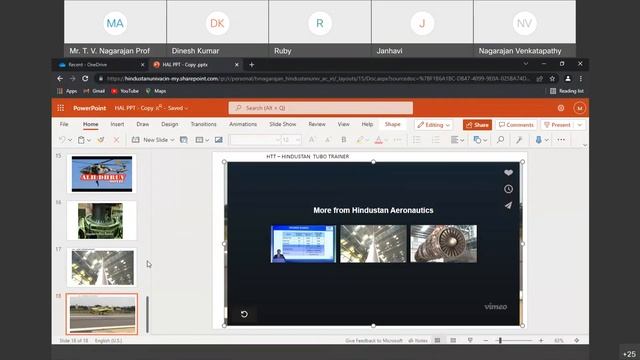
Task: Toggle Normal view icon in status bar
Action: click(437, 340)
